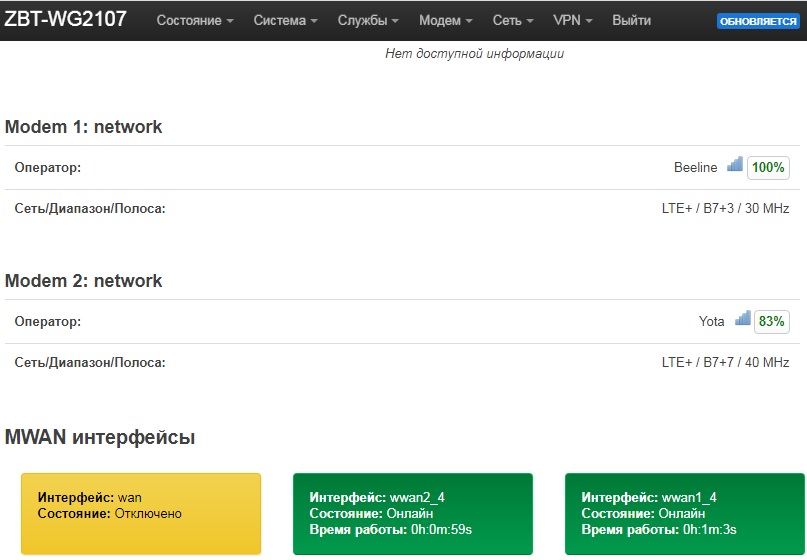Click the ОБНОВЛЯЕТСЯ refresh badge

coord(758,22)
